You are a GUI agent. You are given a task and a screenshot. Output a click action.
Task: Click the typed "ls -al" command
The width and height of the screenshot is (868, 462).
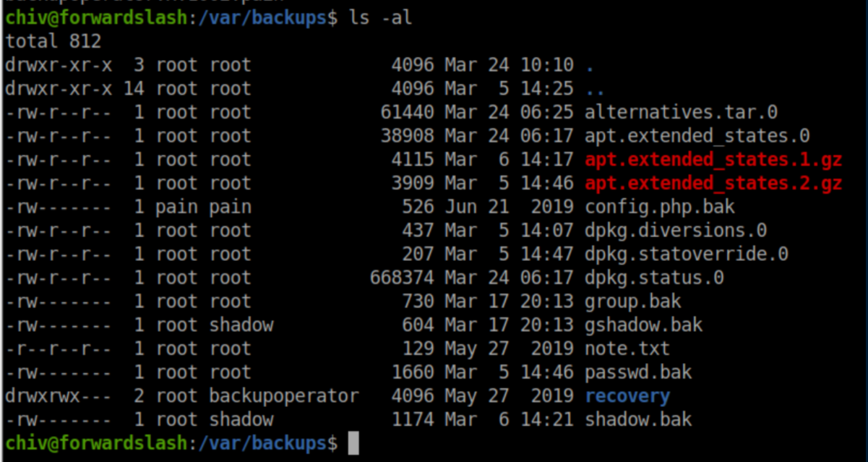pos(380,17)
